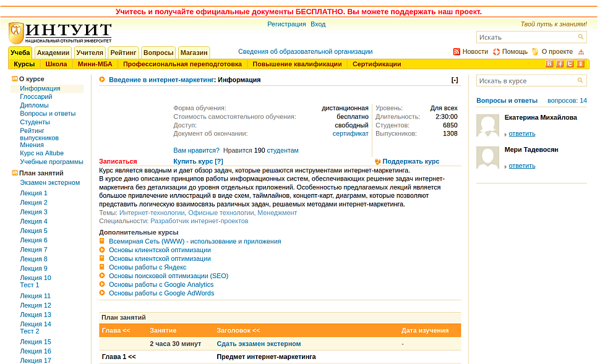The width and height of the screenshot is (600, 364).
Task: Share via the Facebook icon
Action: click(559, 64)
